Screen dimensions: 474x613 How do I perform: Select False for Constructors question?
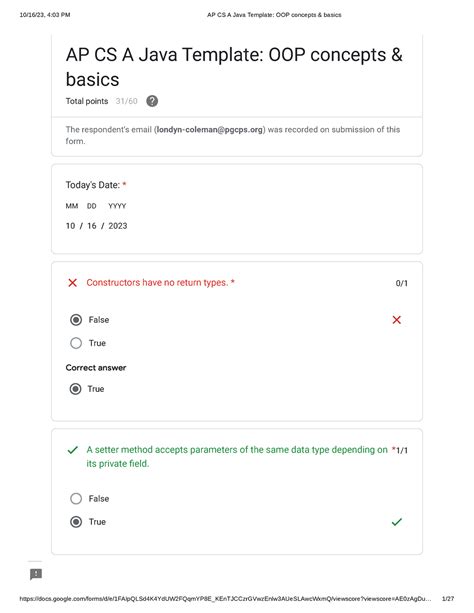point(76,320)
